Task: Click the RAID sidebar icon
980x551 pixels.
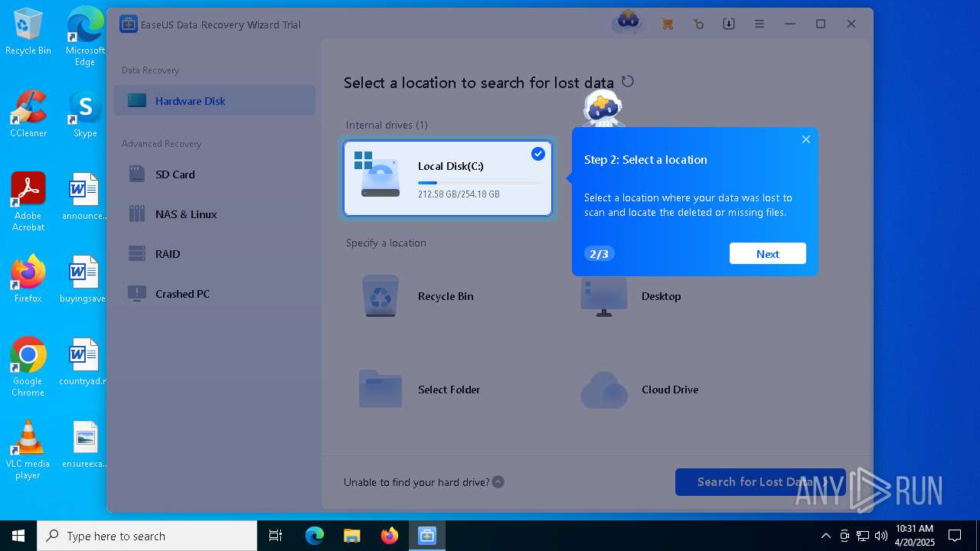Action: point(137,254)
